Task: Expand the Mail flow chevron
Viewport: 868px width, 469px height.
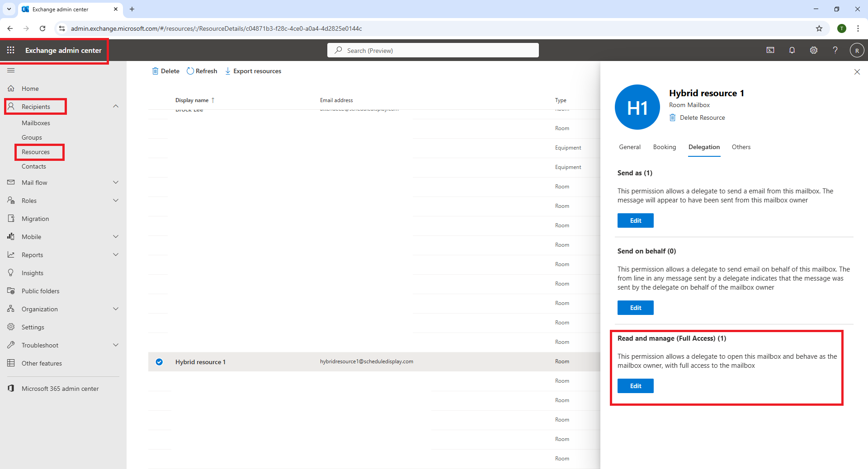Action: point(116,183)
